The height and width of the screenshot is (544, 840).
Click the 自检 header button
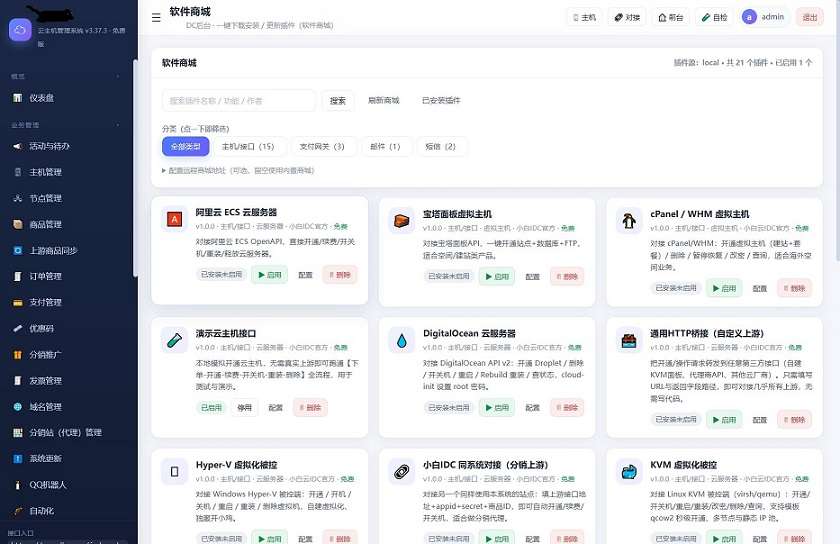pos(715,18)
